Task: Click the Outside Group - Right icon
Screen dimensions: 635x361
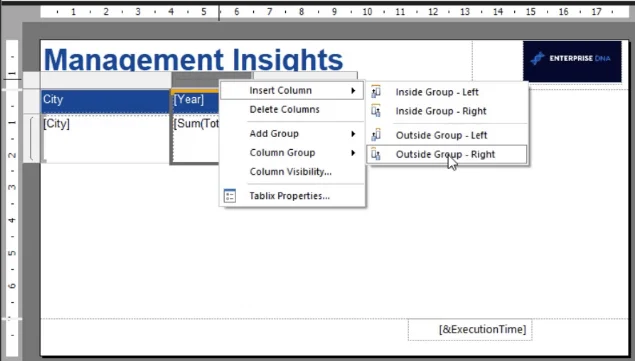Action: [x=376, y=154]
